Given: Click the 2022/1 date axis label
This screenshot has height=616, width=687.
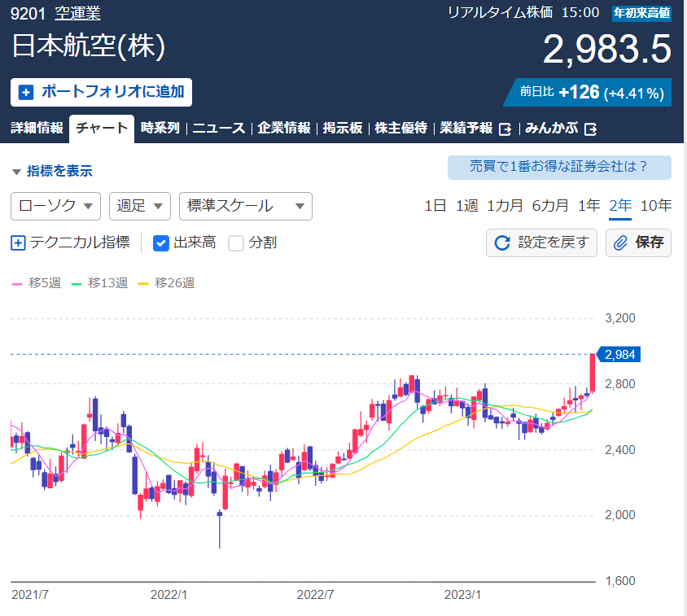Looking at the screenshot, I should (168, 595).
